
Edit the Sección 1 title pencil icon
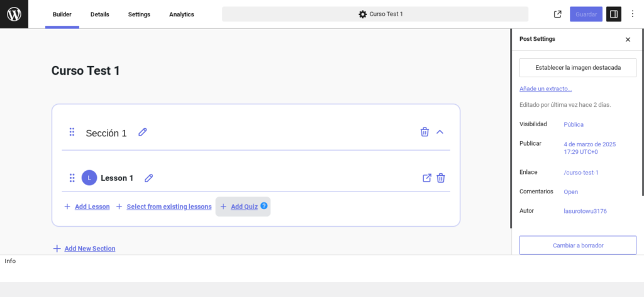(143, 132)
